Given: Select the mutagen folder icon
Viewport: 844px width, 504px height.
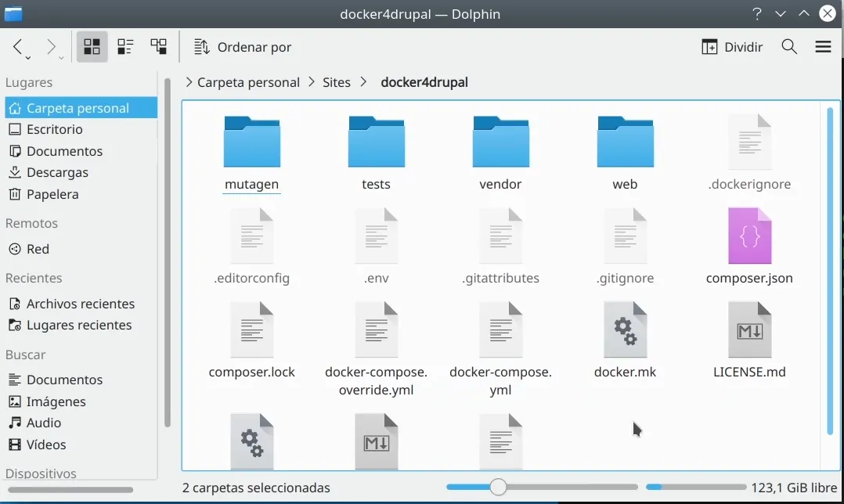Looking at the screenshot, I should coord(252,142).
